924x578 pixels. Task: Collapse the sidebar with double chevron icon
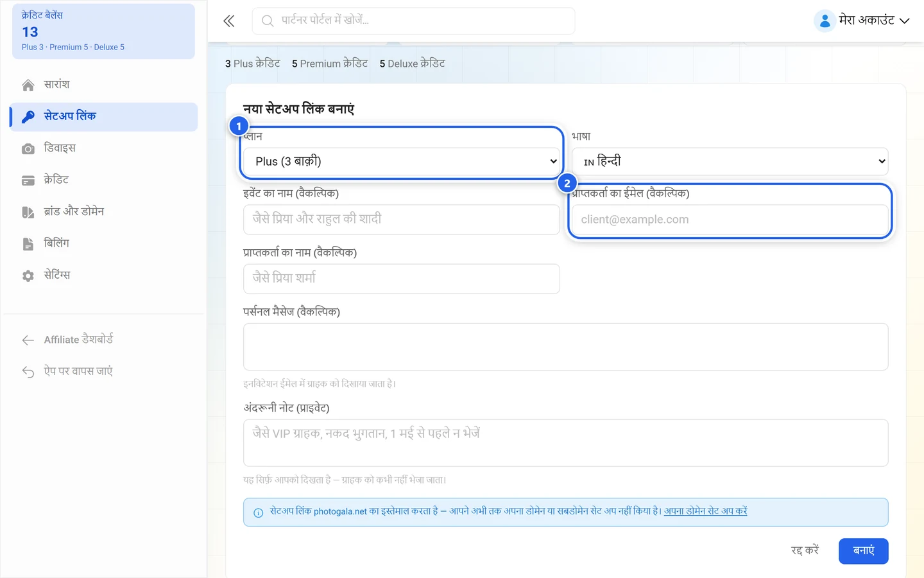pos(229,21)
